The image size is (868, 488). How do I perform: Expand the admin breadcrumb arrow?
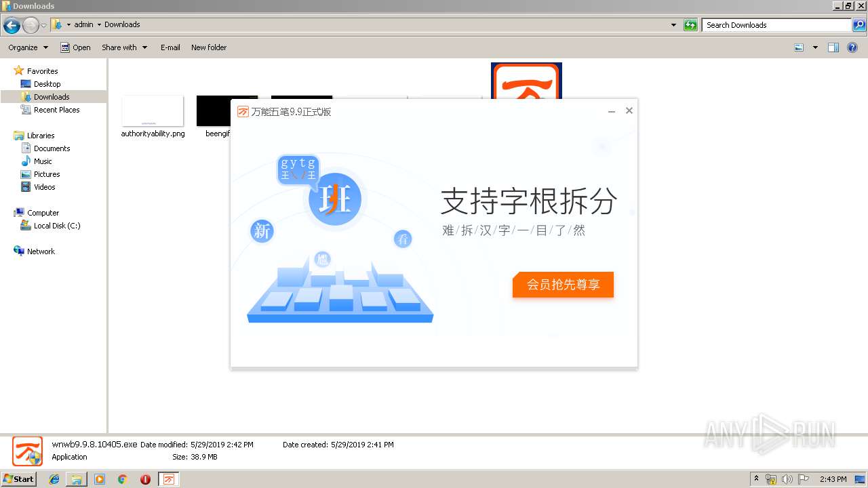click(99, 24)
